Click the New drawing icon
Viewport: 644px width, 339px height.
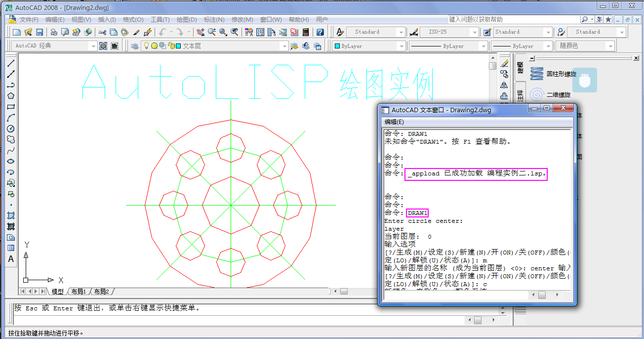pyautogui.click(x=17, y=32)
